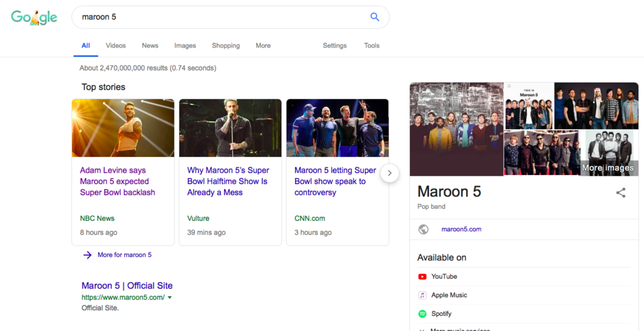Click the Apple Music icon
This screenshot has width=644, height=331.
422,295
